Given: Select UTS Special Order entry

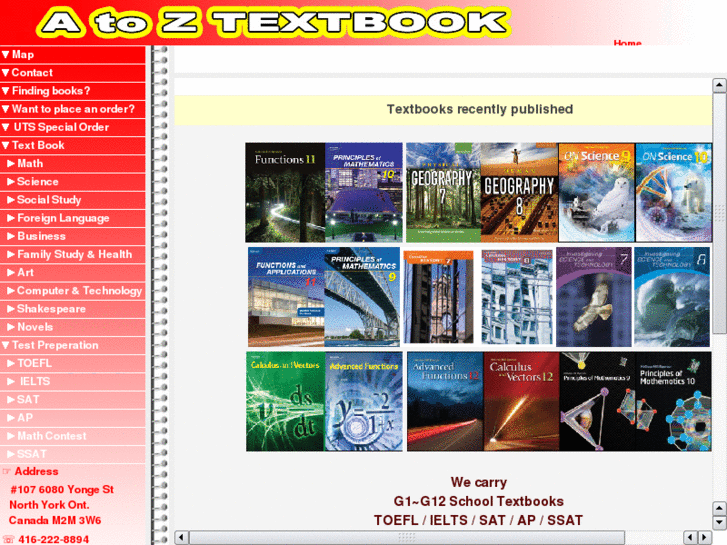Looking at the screenshot, I should 73,127.
